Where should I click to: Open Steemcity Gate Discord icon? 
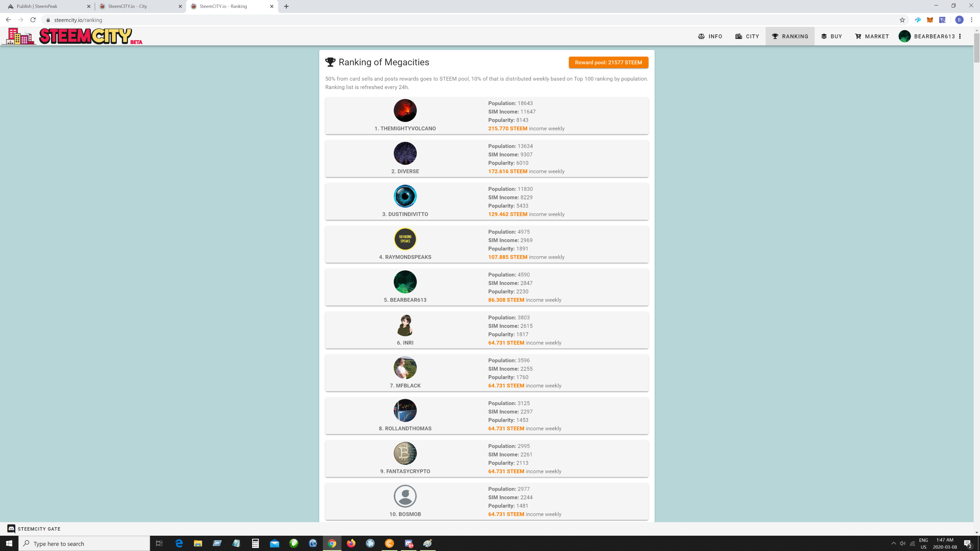point(12,529)
